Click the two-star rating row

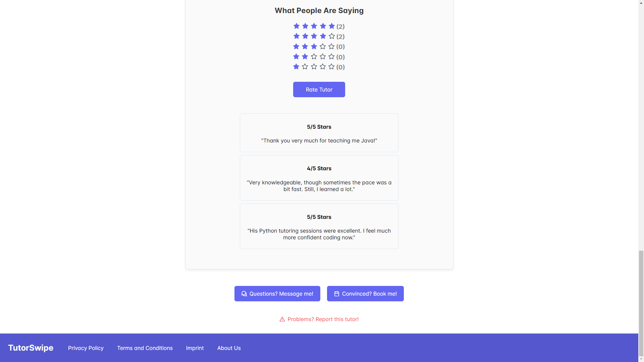point(319,57)
